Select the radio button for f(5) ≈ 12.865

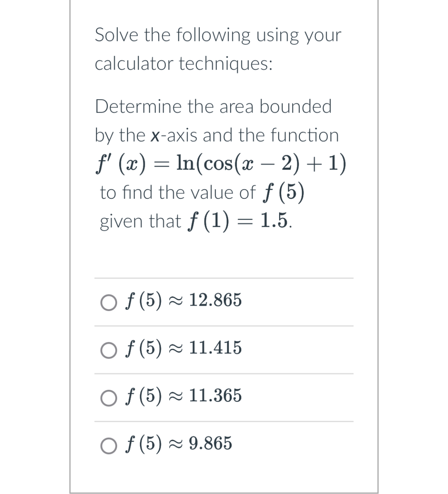coord(108,302)
